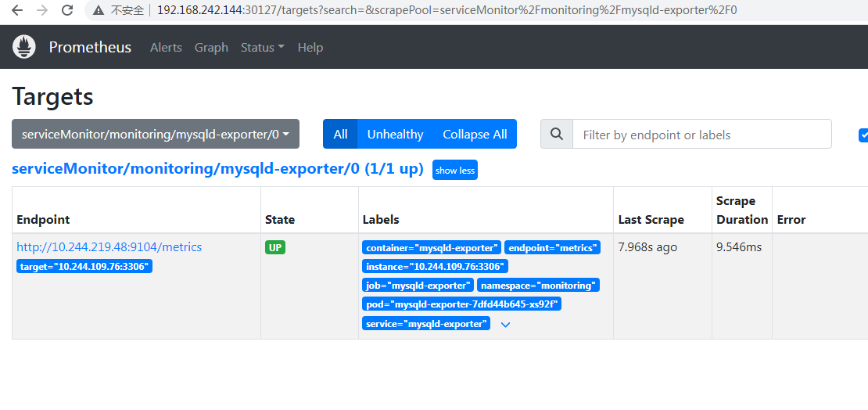The image size is (868, 410).
Task: Click the instance="10.244.109.76:3306" label
Action: [x=435, y=267]
